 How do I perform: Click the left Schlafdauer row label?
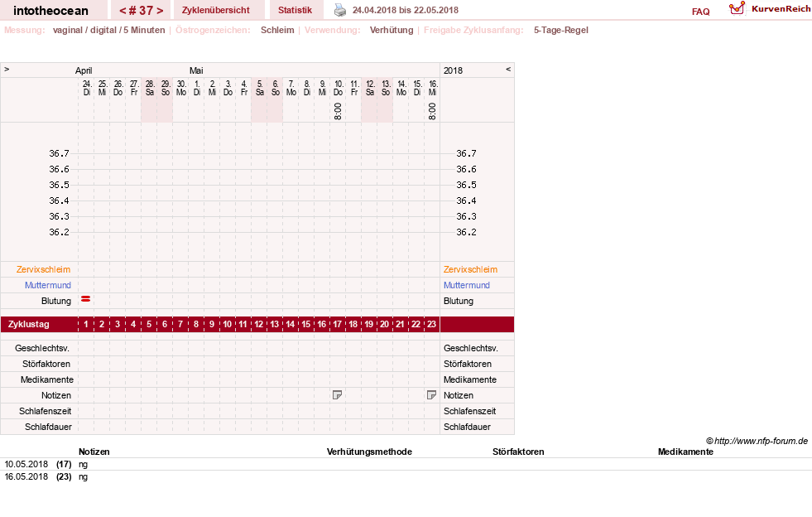48,426
